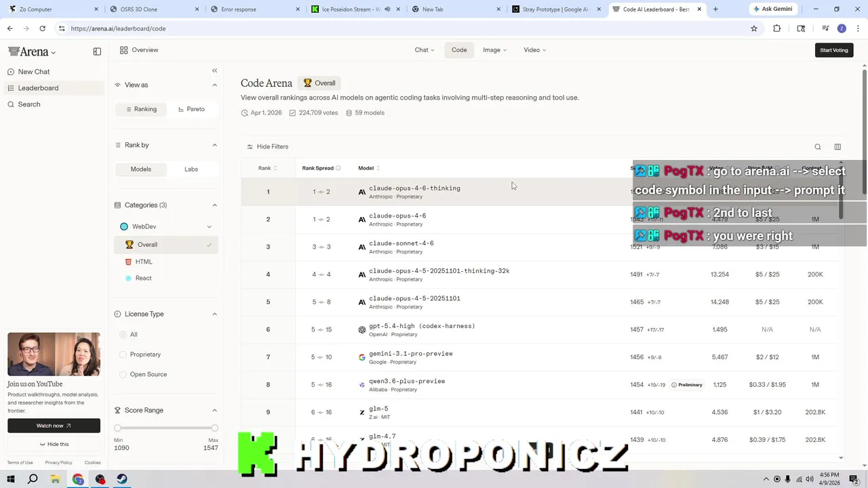Select the Open Source license radio
Viewport: 868px width, 488px height.
tap(123, 374)
